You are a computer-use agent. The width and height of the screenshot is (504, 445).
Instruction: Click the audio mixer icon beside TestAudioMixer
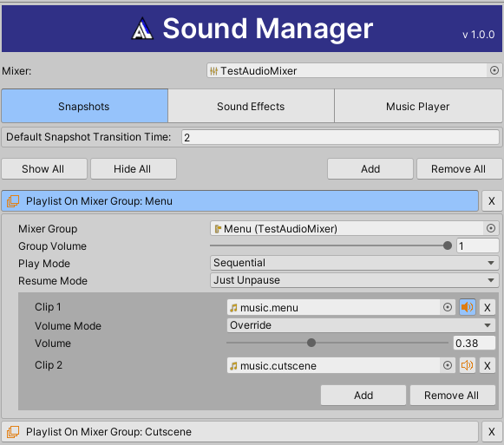[x=213, y=71]
